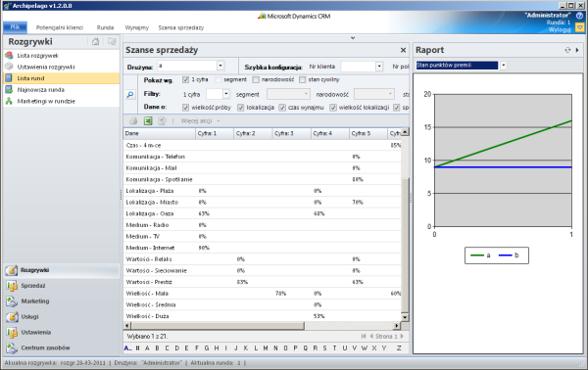The image size is (588, 370).
Task: Click the icon next to home in Rozgrywki header
Action: point(112,41)
